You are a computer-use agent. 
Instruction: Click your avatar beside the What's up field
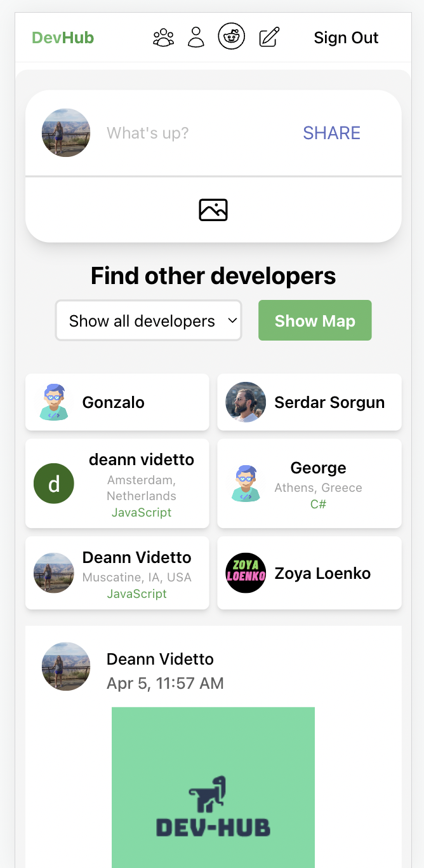point(66,133)
